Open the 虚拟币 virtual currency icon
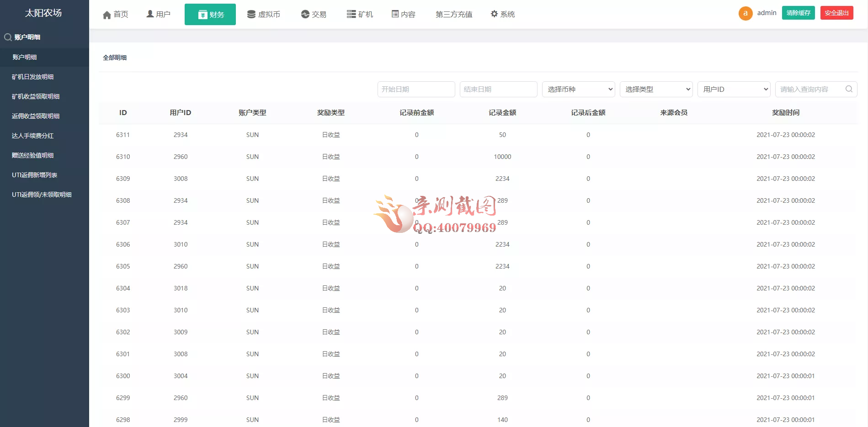 click(250, 14)
